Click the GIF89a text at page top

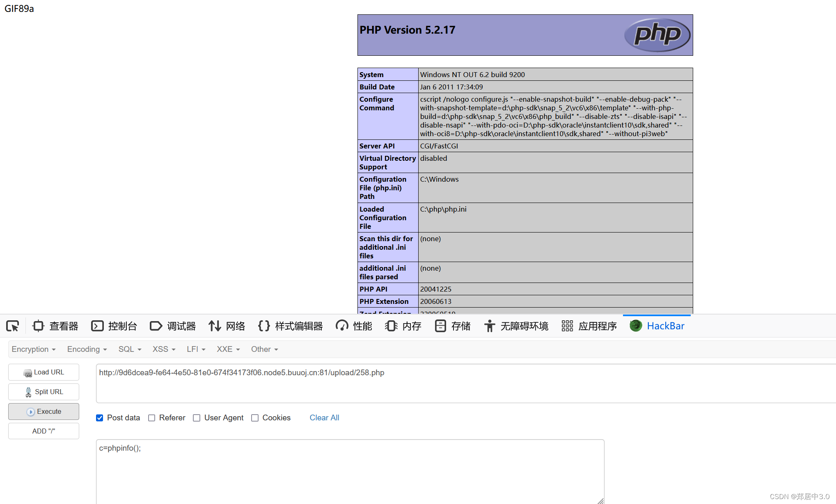[19, 9]
